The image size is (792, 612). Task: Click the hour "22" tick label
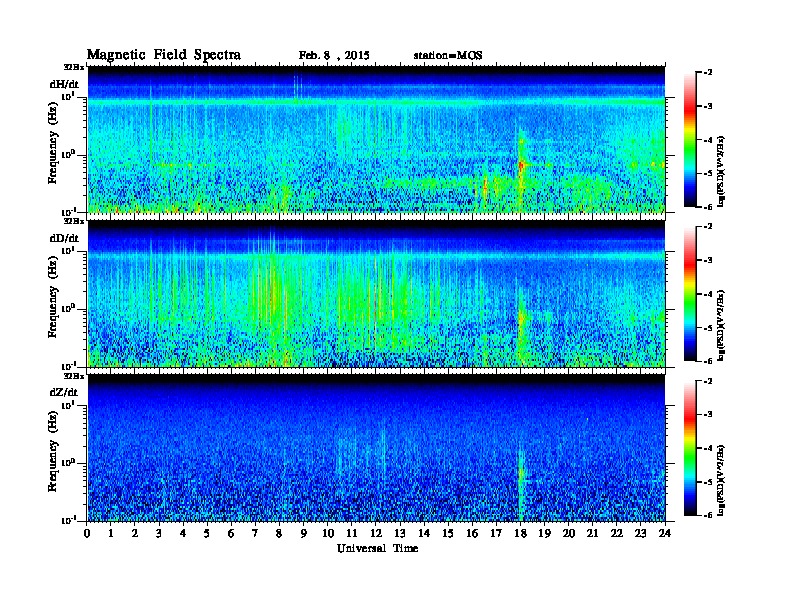(617, 534)
